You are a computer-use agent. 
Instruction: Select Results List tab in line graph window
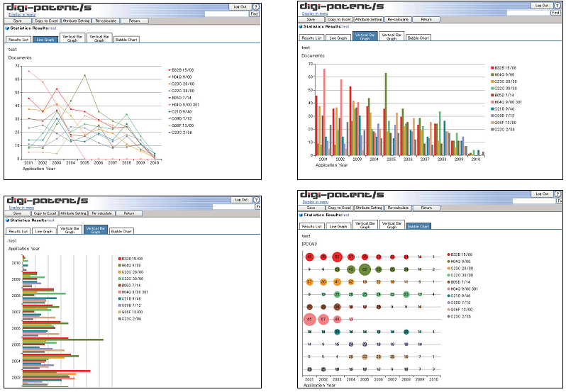pos(18,40)
